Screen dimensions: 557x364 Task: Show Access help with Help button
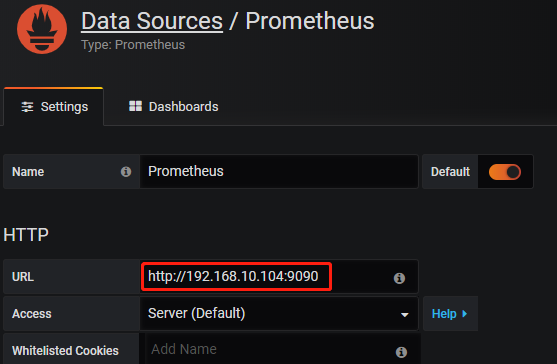pyautogui.click(x=450, y=314)
